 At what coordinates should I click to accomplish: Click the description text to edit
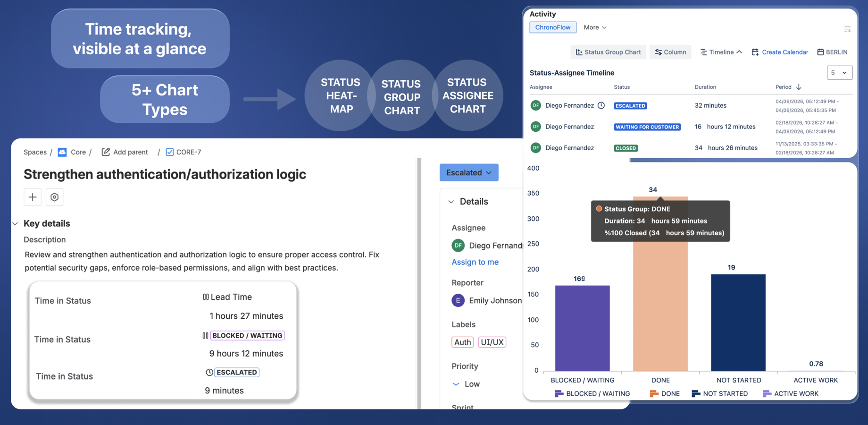(202, 261)
